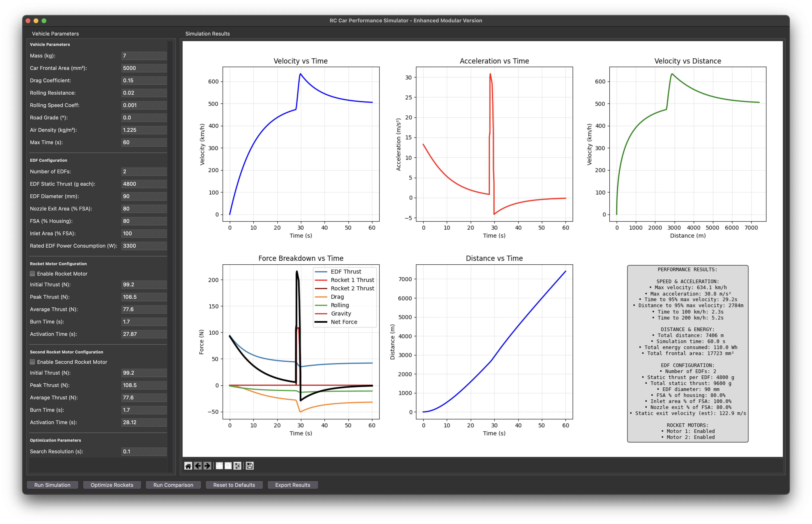Screen dimensions: 812x524
Task: Click the Save figure floppy disk icon
Action: coord(250,466)
